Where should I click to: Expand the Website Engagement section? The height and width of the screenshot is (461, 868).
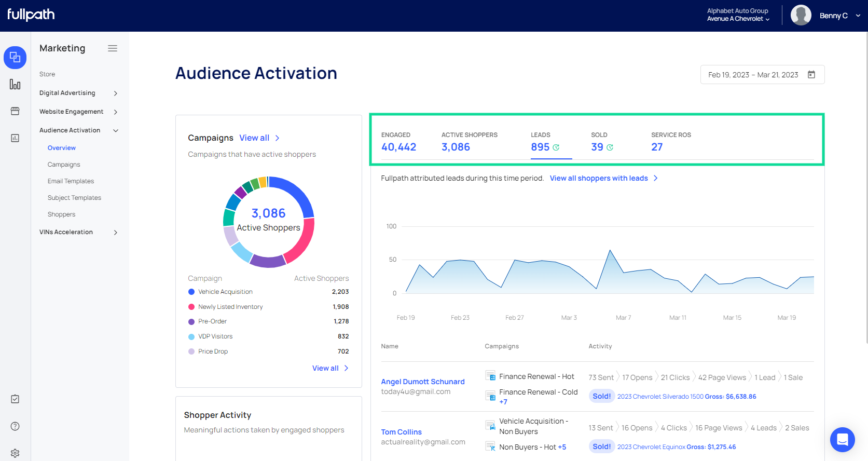coord(115,112)
